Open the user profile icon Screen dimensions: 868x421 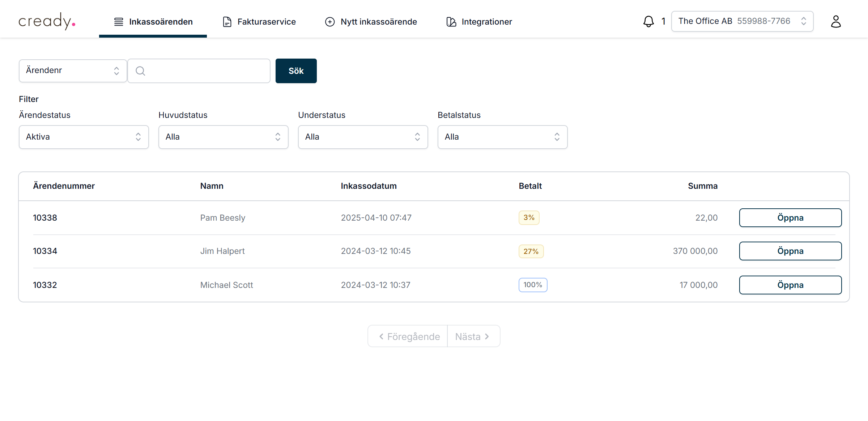pos(836,21)
